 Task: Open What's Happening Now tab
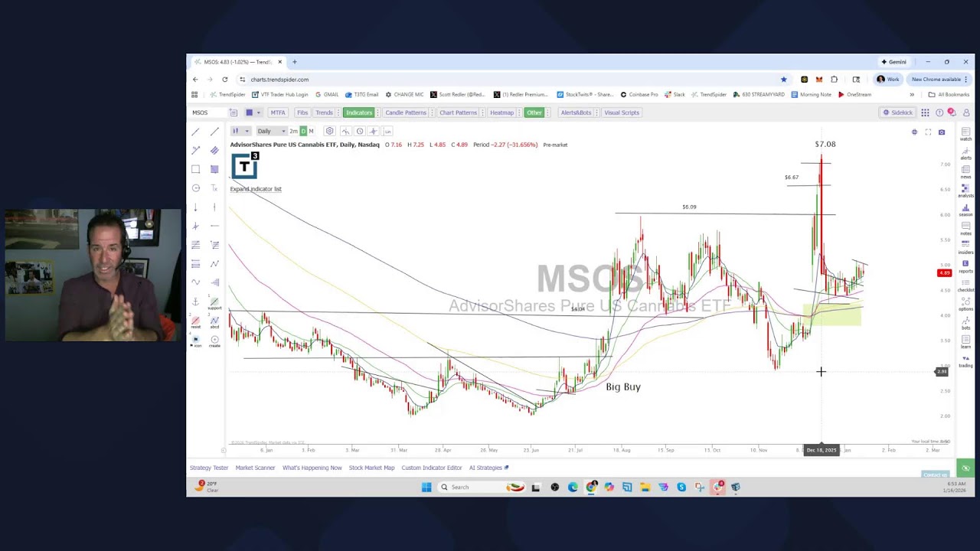pos(312,468)
